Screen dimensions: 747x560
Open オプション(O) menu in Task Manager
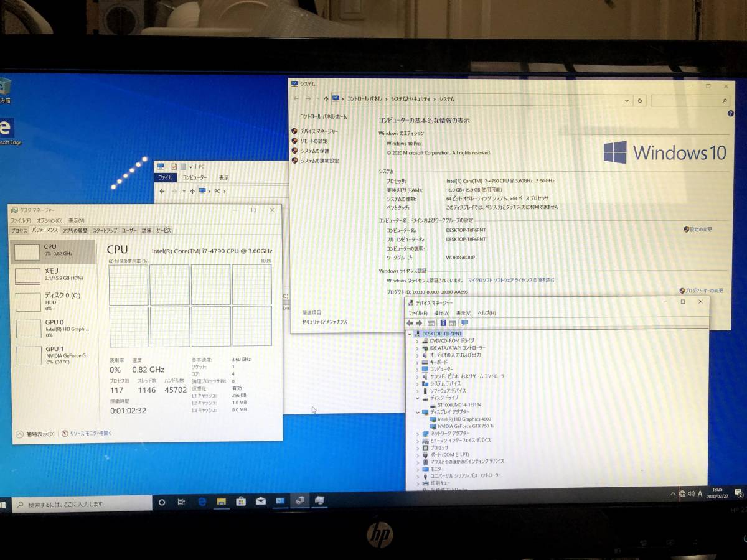tap(49, 220)
